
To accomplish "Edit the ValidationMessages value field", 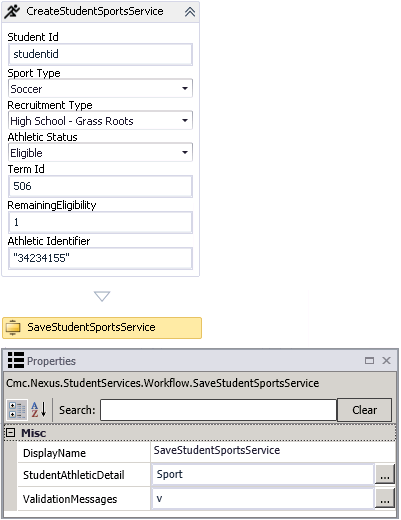I will pyautogui.click(x=263, y=499).
